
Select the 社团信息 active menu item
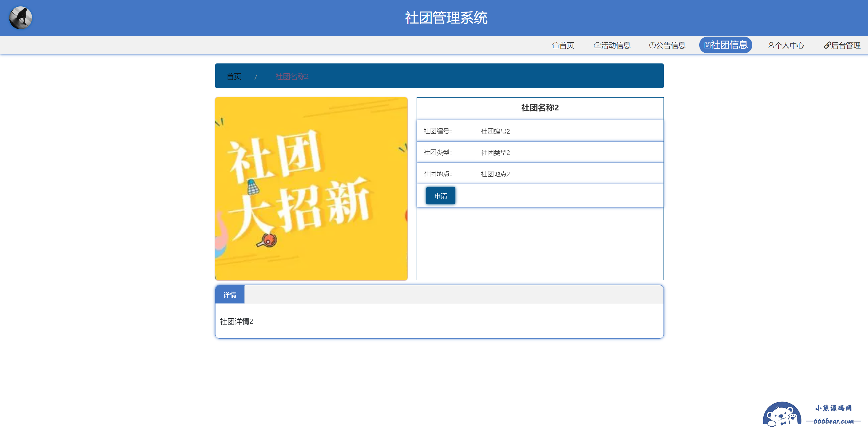click(x=729, y=45)
